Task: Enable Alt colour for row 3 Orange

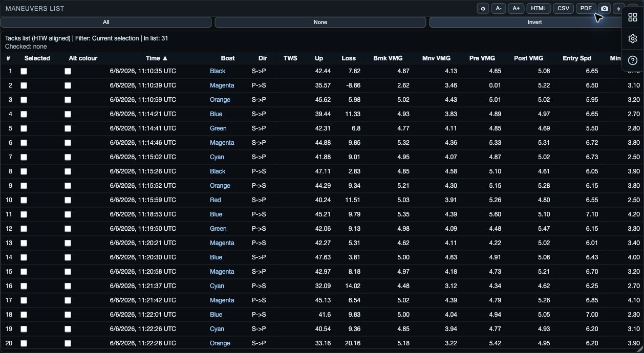Action: [x=68, y=100]
